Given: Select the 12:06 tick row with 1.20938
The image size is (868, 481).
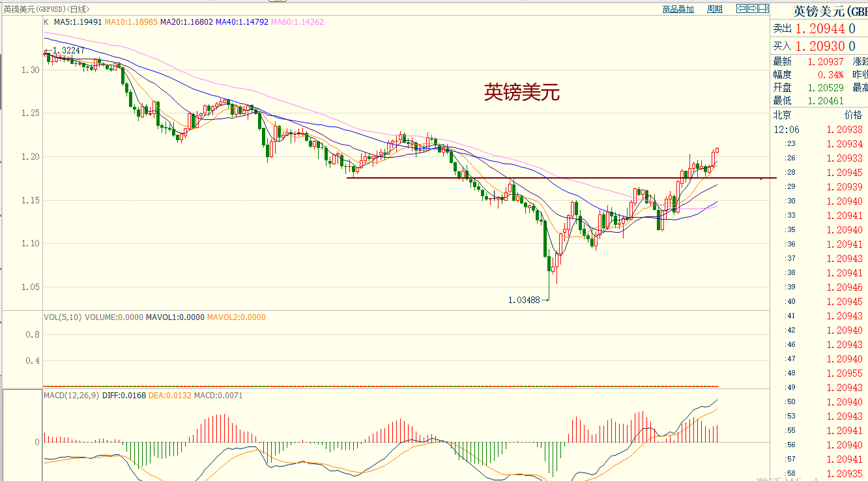Looking at the screenshot, I should (x=818, y=130).
